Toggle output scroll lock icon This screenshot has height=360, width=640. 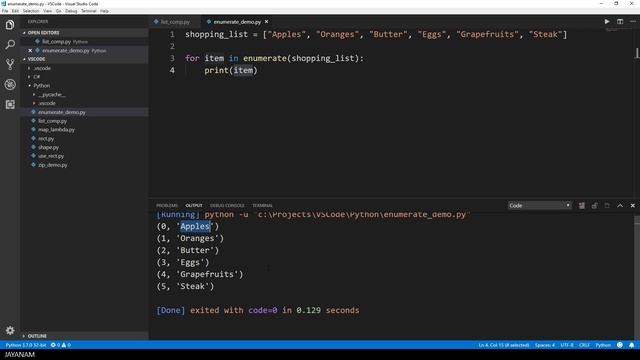594,206
